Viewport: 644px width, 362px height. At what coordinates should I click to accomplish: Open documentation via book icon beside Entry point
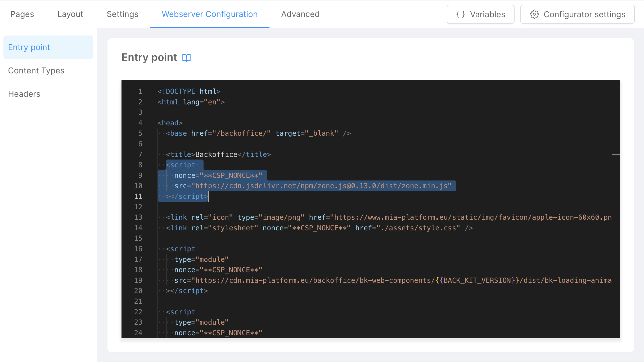coord(187,58)
